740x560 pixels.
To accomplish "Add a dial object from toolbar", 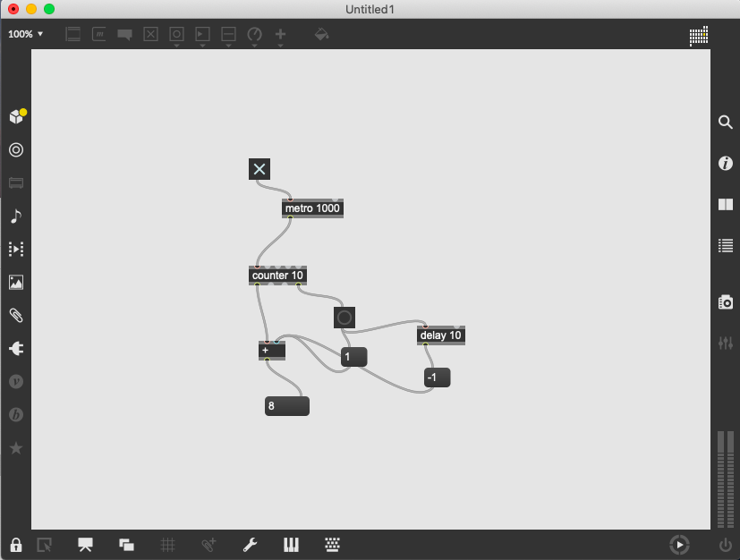I will click(254, 34).
